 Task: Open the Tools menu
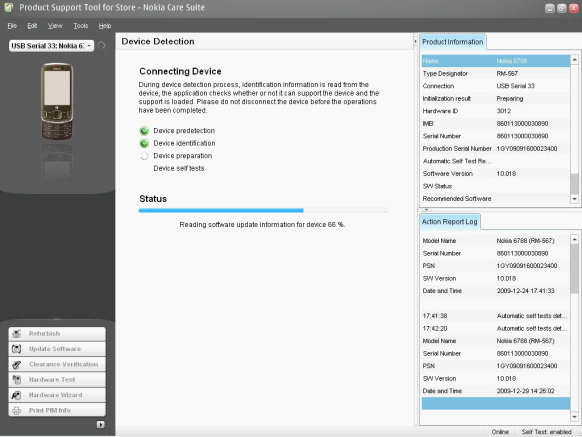[81, 26]
